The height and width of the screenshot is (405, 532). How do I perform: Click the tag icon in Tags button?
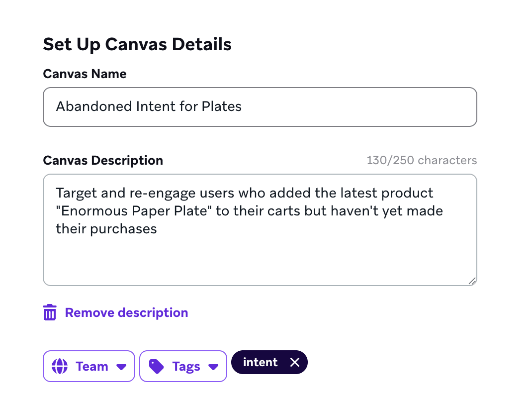(x=157, y=366)
